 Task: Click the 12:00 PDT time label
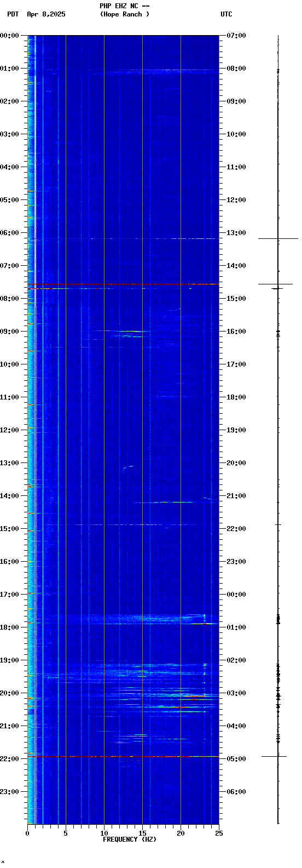coord(9,430)
